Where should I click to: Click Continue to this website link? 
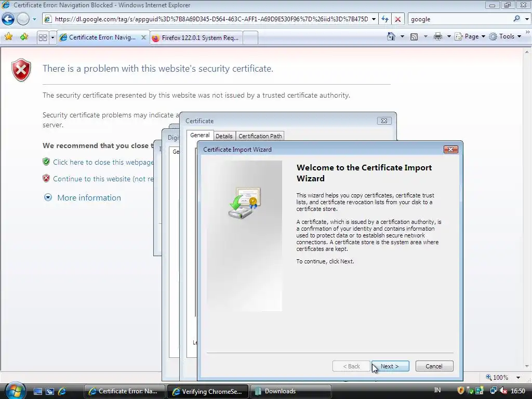coord(103,179)
